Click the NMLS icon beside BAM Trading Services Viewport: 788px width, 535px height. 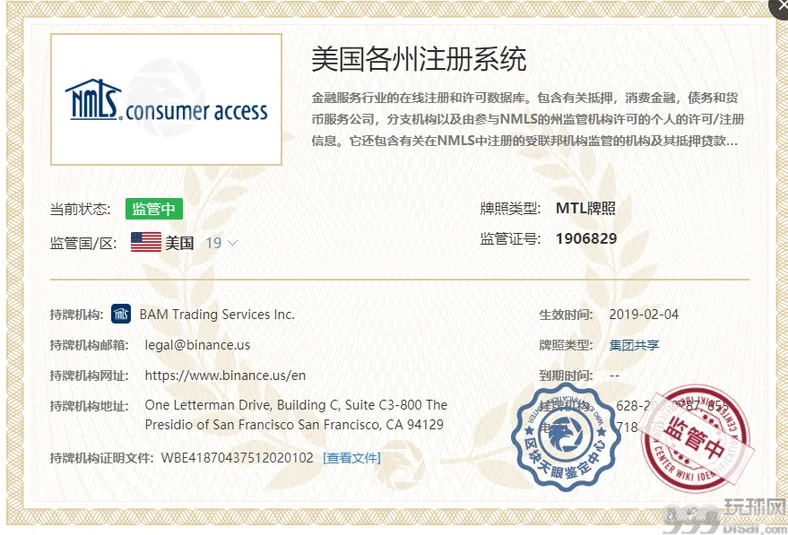(121, 314)
